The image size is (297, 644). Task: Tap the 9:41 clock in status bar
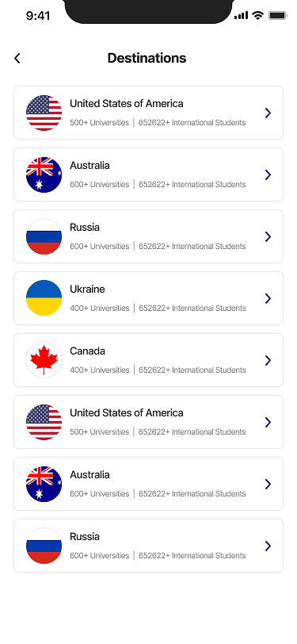pyautogui.click(x=38, y=16)
